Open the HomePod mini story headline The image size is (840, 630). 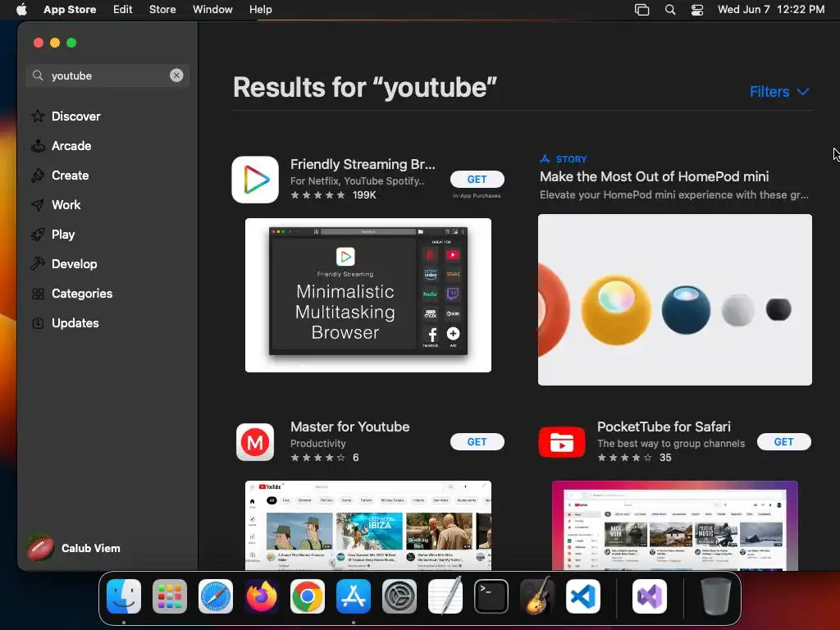pyautogui.click(x=654, y=176)
